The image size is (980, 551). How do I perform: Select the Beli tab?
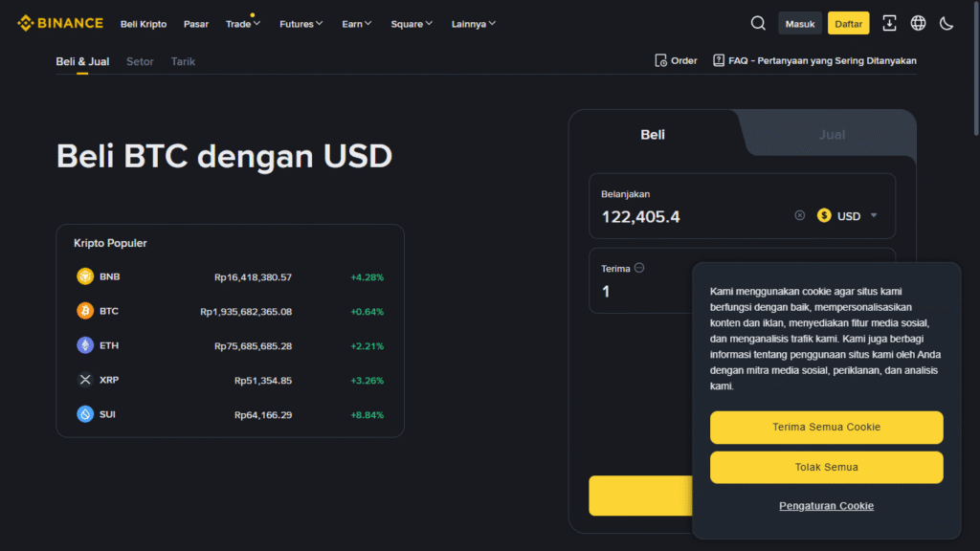point(652,135)
